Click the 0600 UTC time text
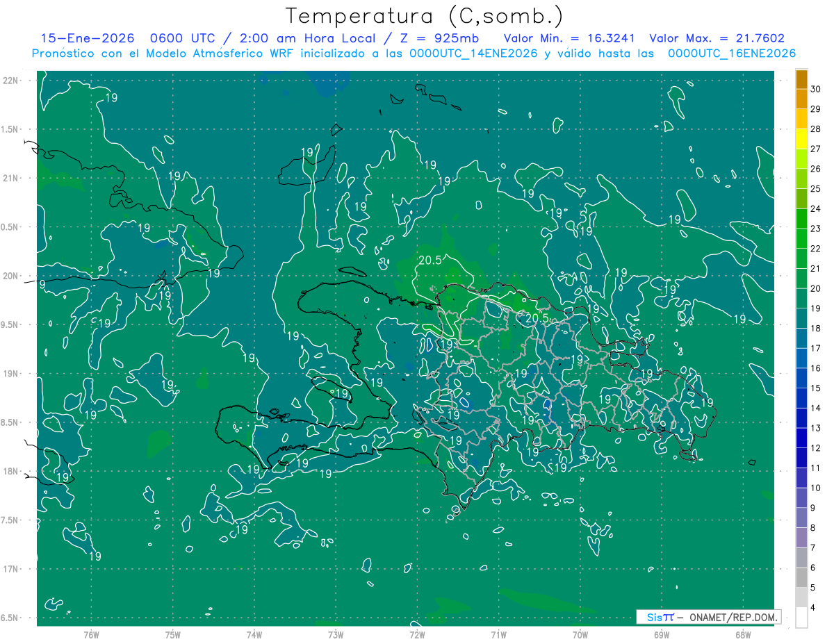Viewport: 834px width, 644px height. point(181,39)
